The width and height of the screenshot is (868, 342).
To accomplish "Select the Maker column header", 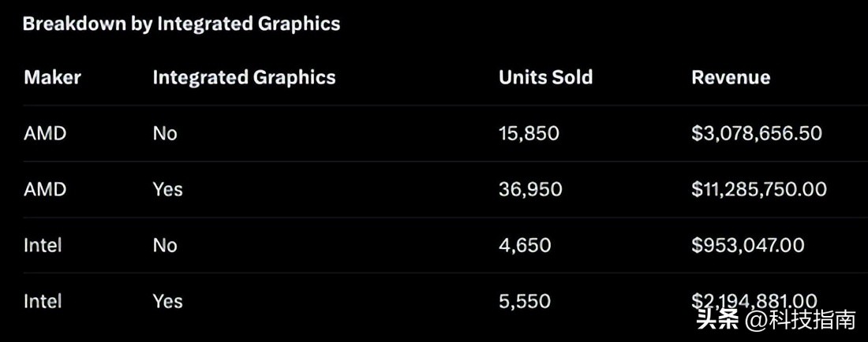I will tap(52, 77).
